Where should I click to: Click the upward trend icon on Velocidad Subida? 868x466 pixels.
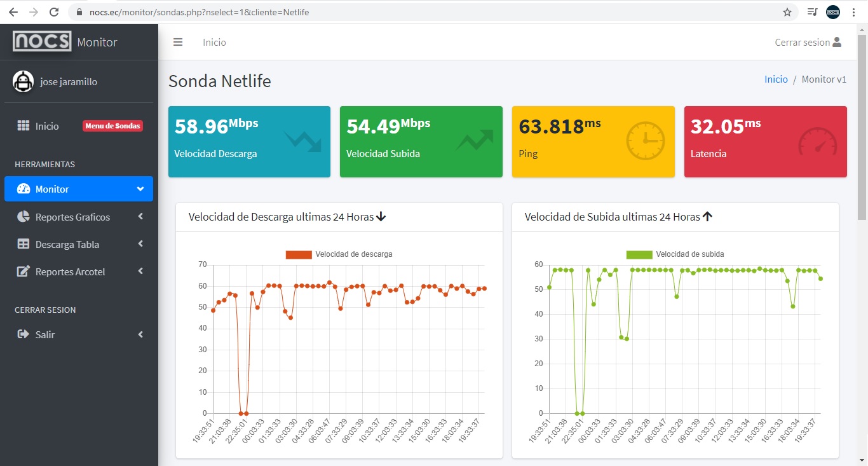(x=474, y=140)
